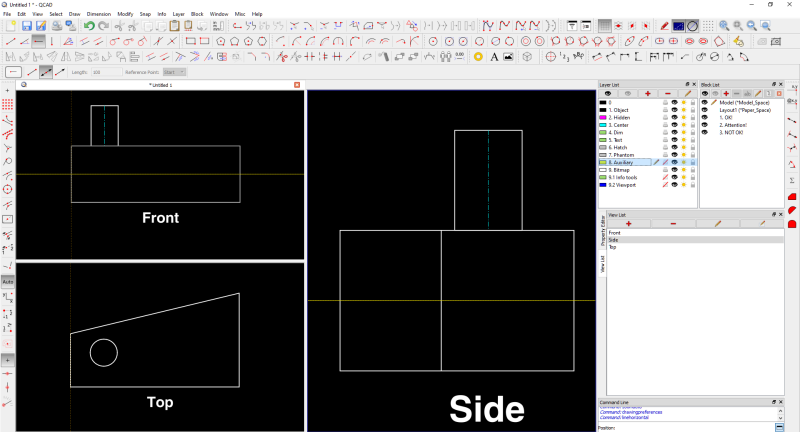Select the Vertical Line tool
800x432 pixels.
[52, 41]
